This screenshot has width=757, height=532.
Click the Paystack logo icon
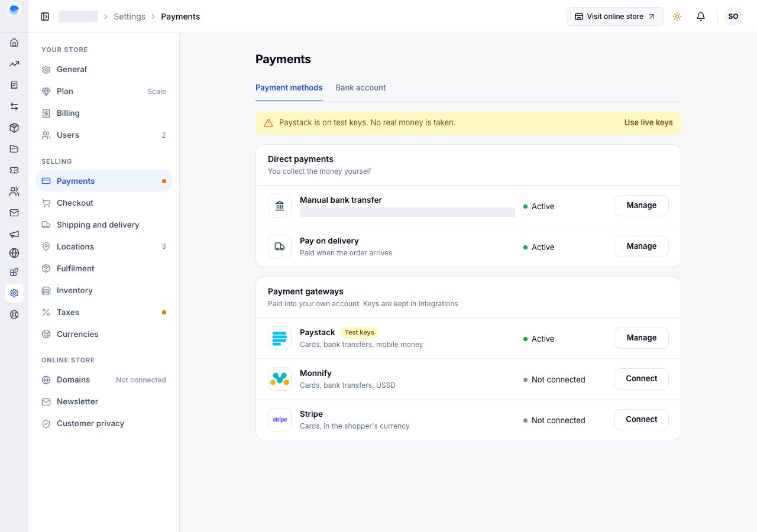(280, 338)
